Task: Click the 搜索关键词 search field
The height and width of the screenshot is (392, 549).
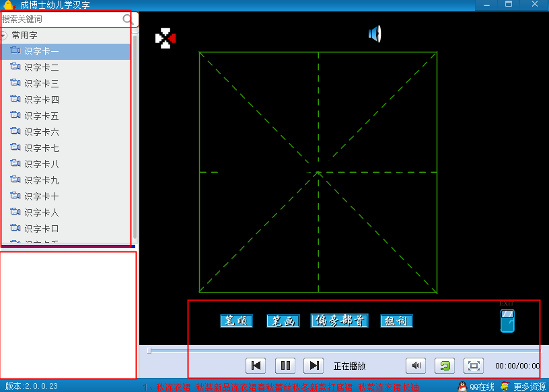Action: tap(62, 19)
